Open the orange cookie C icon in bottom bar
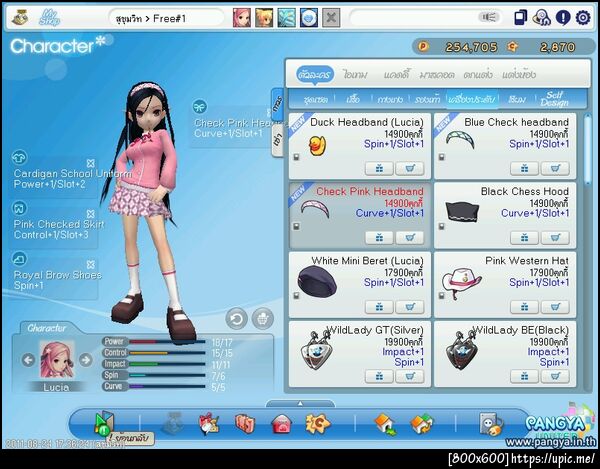This screenshot has height=469, width=600. click(317, 424)
